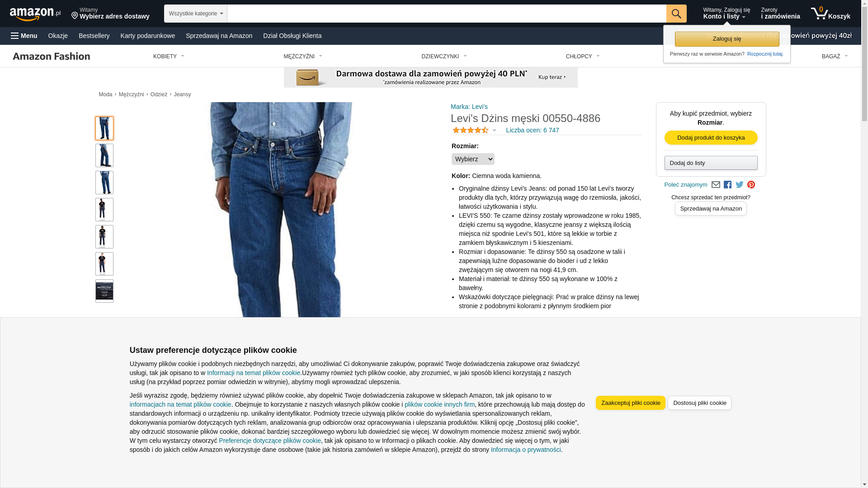Expand the Wszystkie kategorie search dropdown

click(196, 14)
